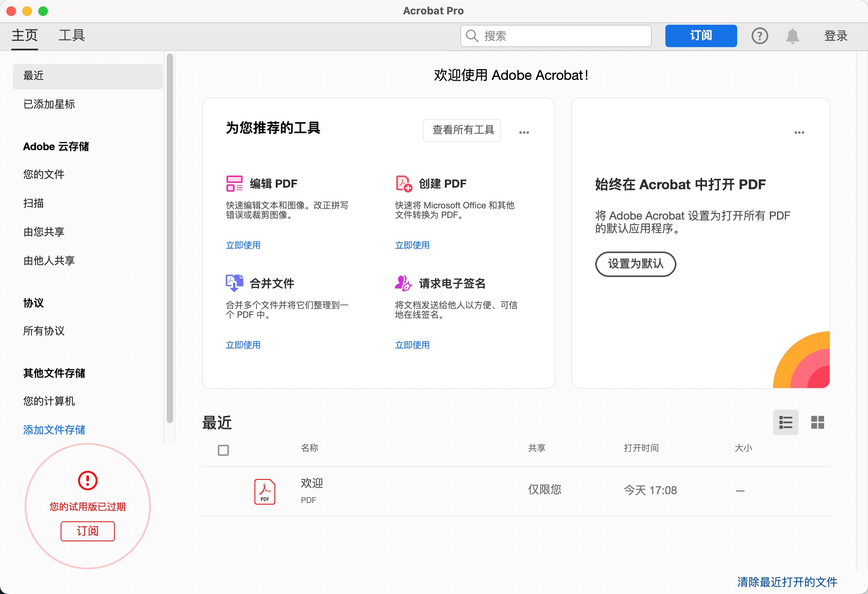868x594 pixels.
Task: Click the 创建 PDF tool title
Action: (x=443, y=184)
